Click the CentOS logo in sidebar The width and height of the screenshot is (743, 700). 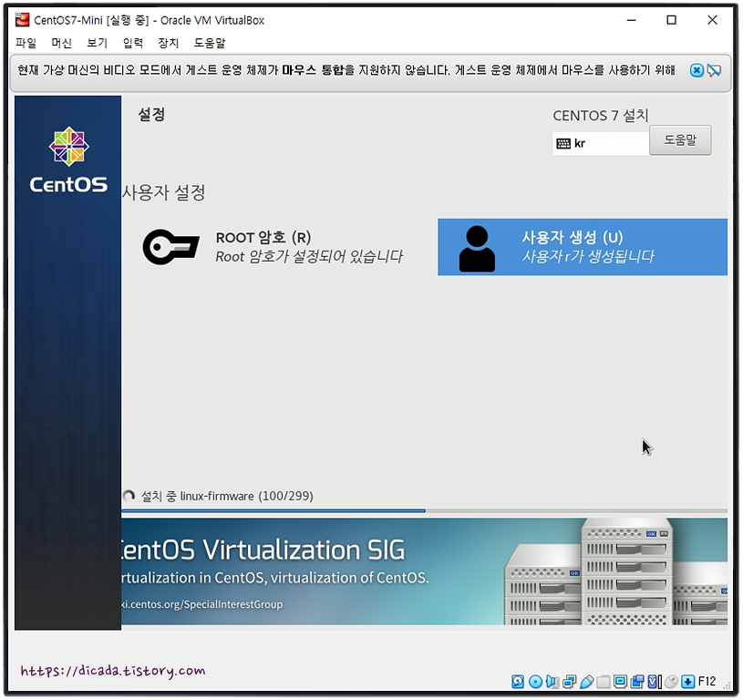click(68, 160)
